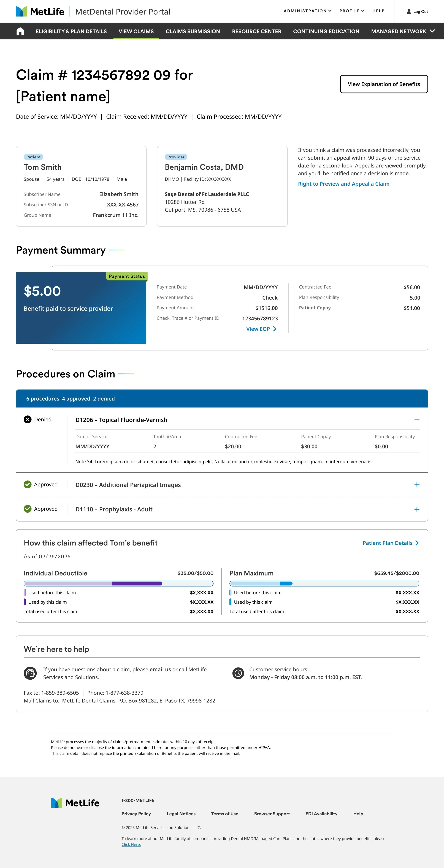Click the chevron next to View EOP

(275, 329)
